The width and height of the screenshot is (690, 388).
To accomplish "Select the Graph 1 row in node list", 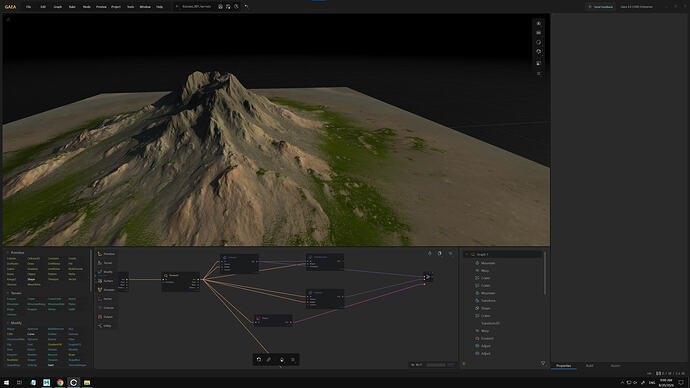I will (503, 254).
